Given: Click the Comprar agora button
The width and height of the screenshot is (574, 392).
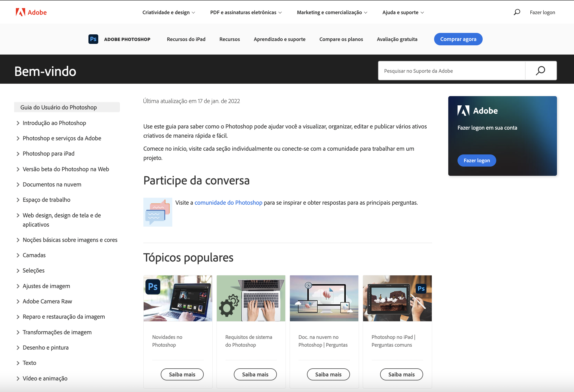Looking at the screenshot, I should (458, 39).
